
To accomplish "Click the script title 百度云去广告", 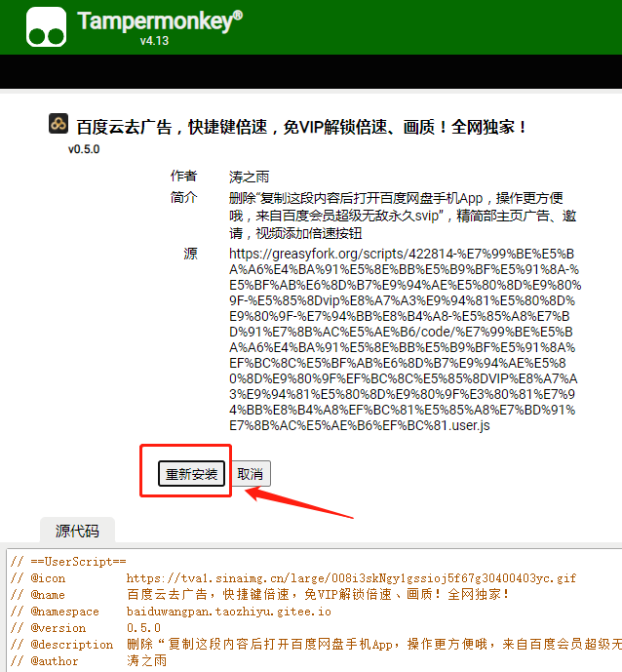I will (301, 127).
